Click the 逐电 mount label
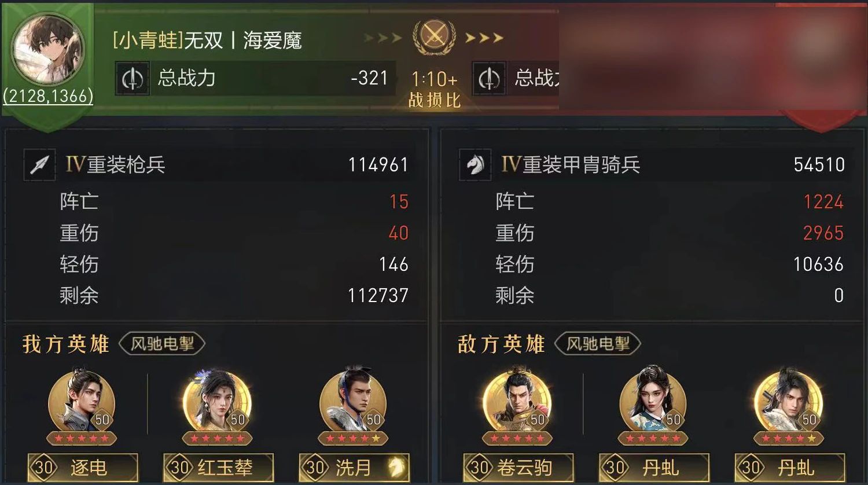The width and height of the screenshot is (868, 485). coord(83,468)
